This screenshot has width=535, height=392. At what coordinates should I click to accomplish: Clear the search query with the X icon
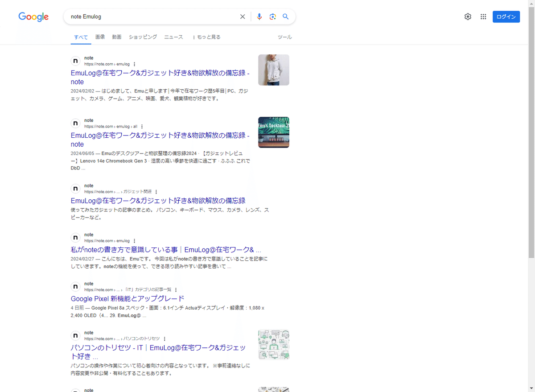[x=243, y=17]
